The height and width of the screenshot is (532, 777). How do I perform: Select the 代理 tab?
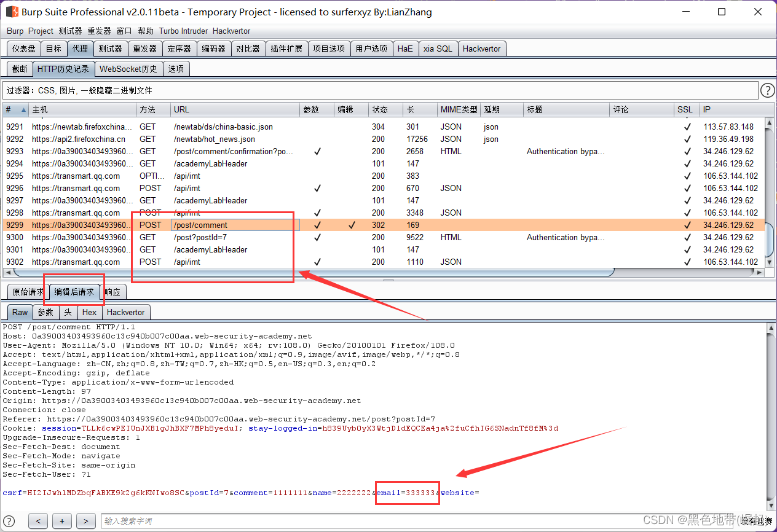coord(80,49)
